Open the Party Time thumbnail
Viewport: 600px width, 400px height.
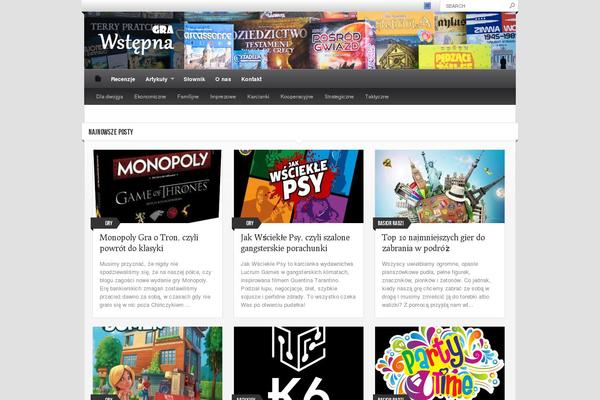(440, 363)
